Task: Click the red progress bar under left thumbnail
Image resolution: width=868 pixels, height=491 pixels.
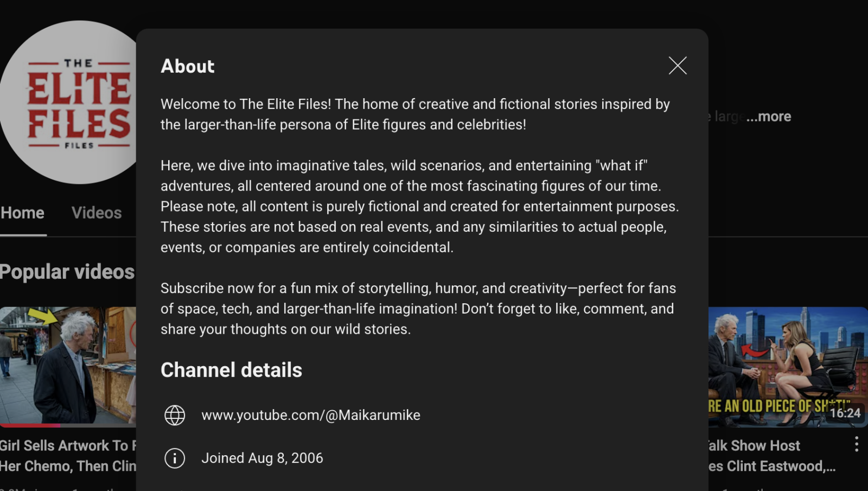Action: coord(30,425)
